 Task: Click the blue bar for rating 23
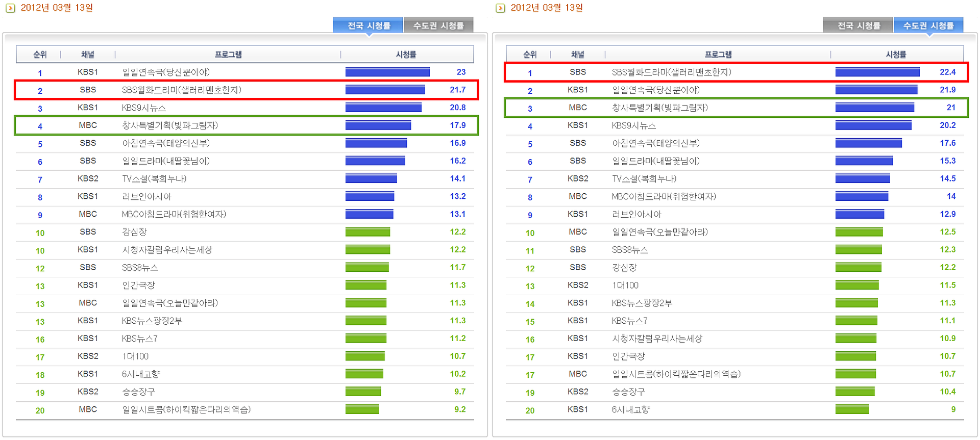387,72
